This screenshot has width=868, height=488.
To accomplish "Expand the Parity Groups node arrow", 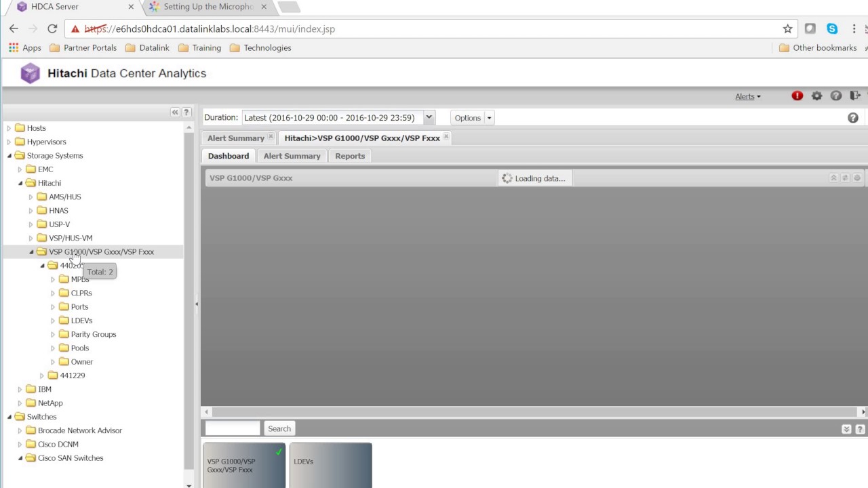I will (x=53, y=334).
